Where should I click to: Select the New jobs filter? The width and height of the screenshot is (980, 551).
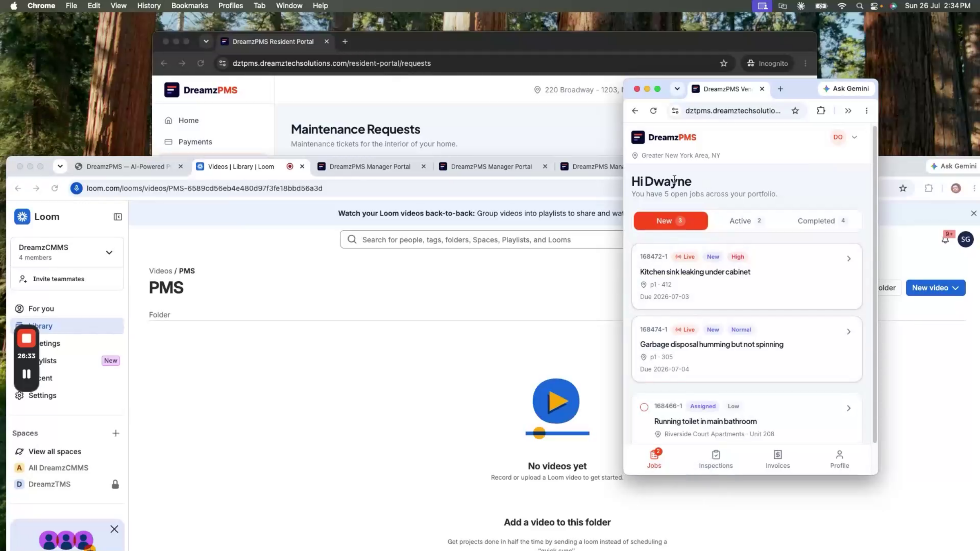[x=671, y=221]
